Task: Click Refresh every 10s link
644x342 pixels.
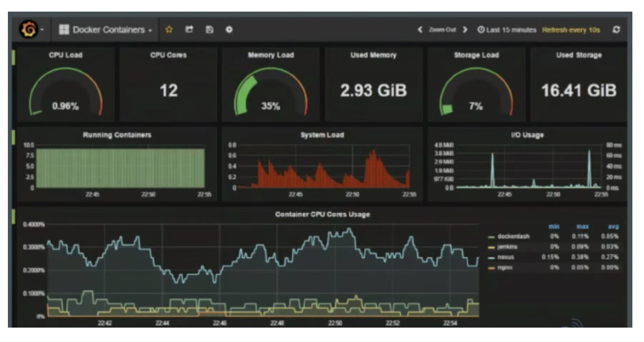Action: point(571,30)
